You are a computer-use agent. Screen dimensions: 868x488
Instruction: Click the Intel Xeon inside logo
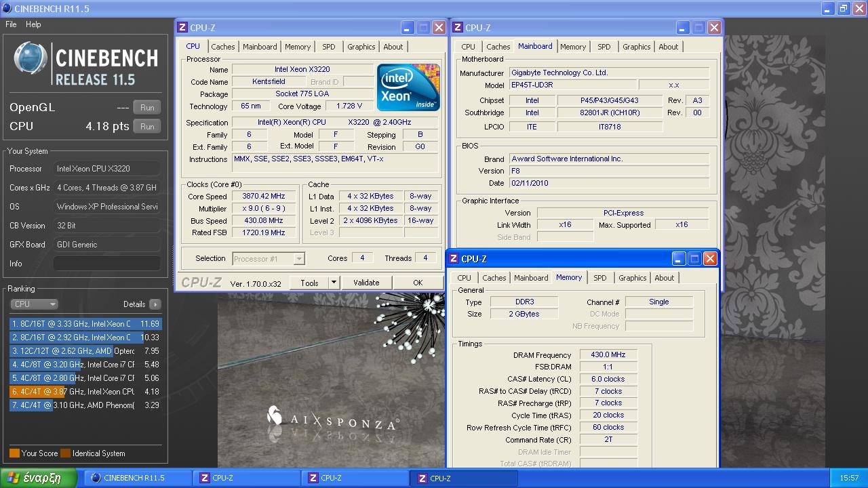[408, 87]
